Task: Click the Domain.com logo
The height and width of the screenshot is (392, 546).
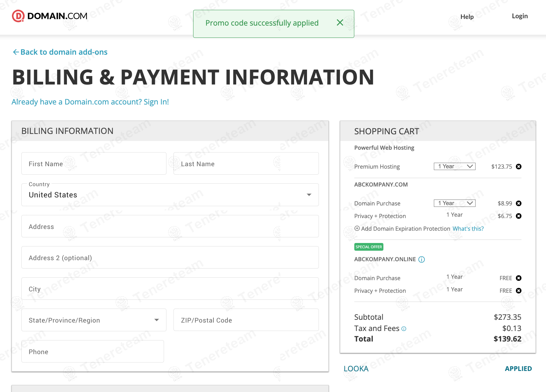Action: coord(50,16)
